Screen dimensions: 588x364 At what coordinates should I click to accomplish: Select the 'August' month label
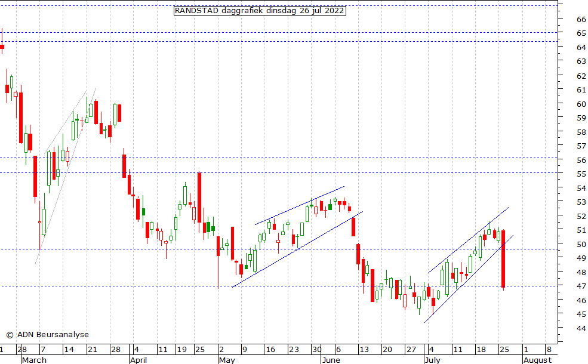point(537,360)
